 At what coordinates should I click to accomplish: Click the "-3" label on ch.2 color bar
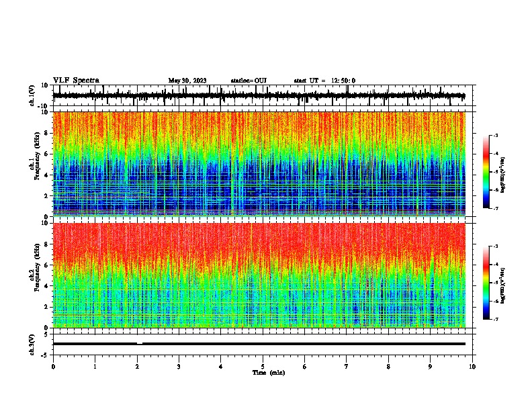coord(496,246)
